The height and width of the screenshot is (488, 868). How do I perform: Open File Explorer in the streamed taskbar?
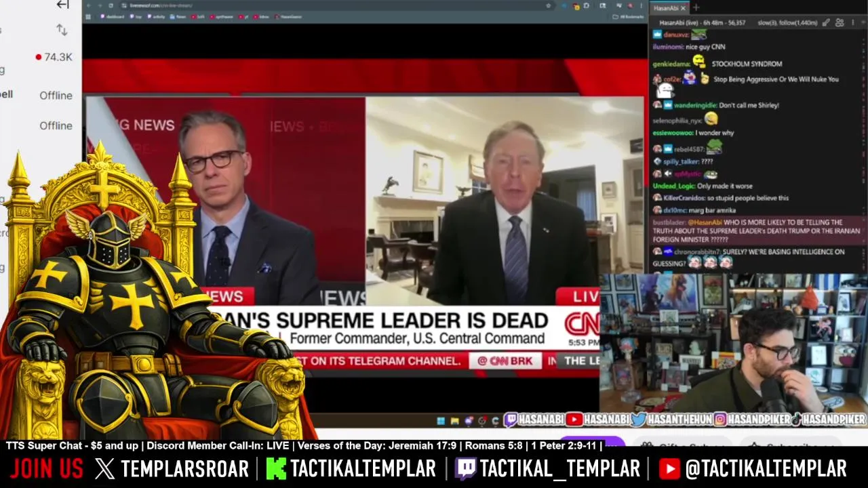(454, 421)
